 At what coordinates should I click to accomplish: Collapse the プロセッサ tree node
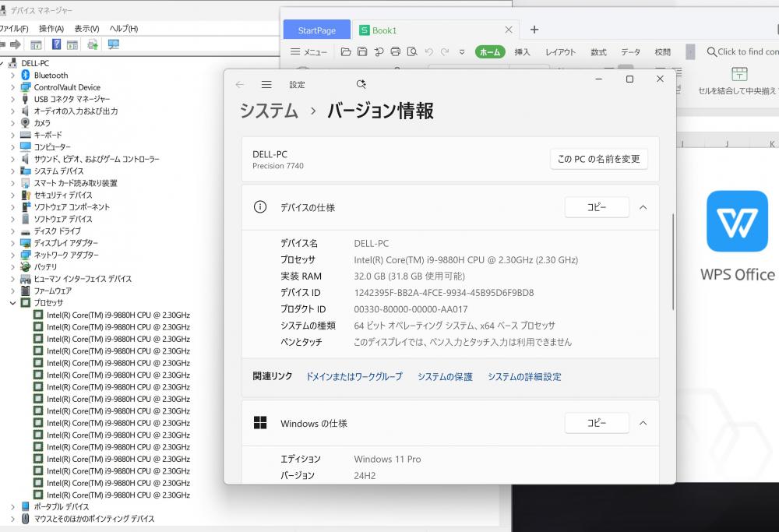pyautogui.click(x=12, y=302)
